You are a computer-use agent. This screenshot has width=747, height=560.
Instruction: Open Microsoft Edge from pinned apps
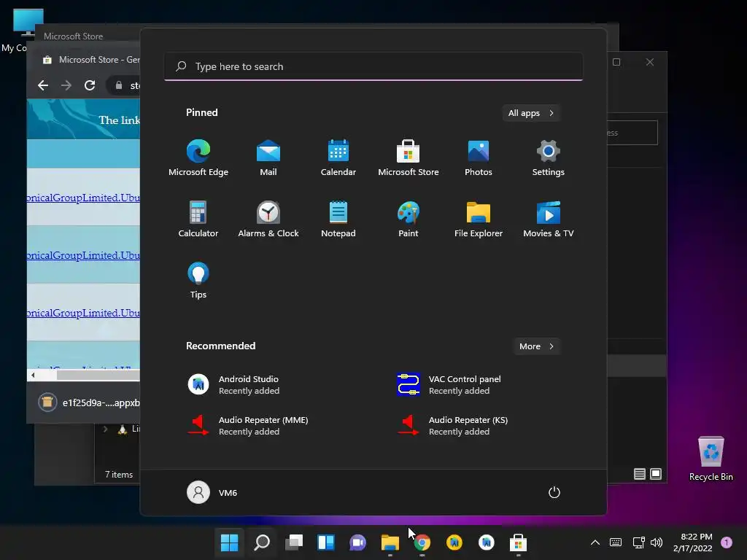[198, 158]
